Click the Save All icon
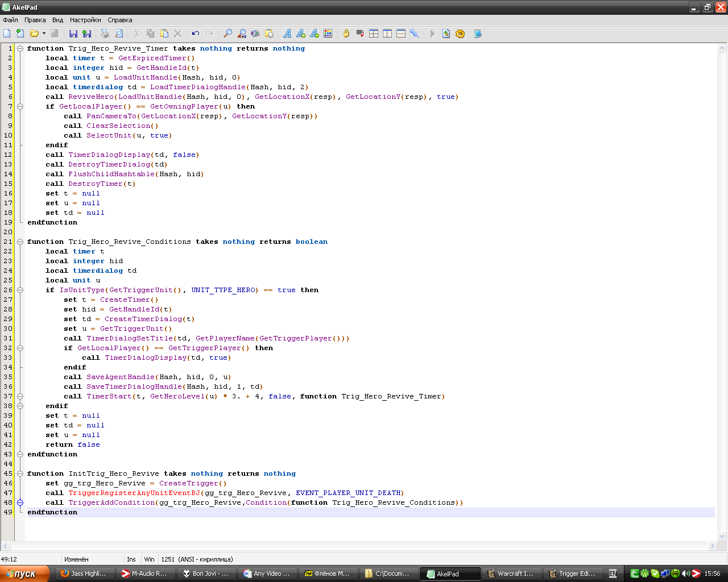The width and height of the screenshot is (728, 582). click(x=87, y=34)
